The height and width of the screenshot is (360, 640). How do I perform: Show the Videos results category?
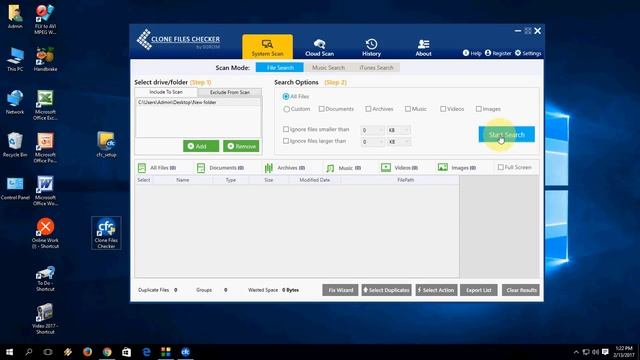coord(399,168)
